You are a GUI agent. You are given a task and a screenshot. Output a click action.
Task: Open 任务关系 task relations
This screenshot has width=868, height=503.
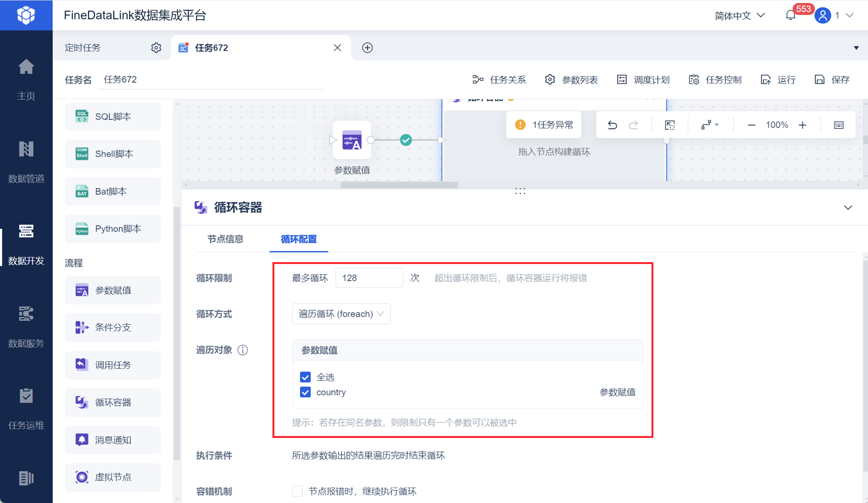pos(499,79)
